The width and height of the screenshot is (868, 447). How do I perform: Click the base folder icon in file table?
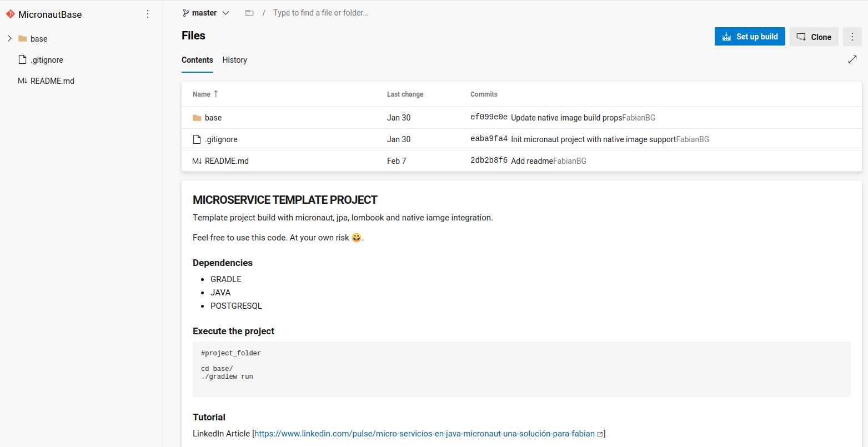(x=197, y=118)
